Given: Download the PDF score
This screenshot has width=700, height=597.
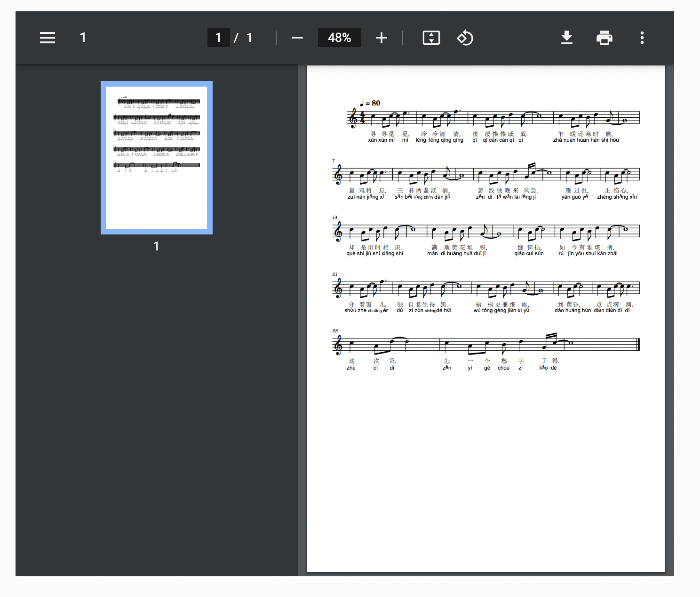Looking at the screenshot, I should click(x=567, y=37).
